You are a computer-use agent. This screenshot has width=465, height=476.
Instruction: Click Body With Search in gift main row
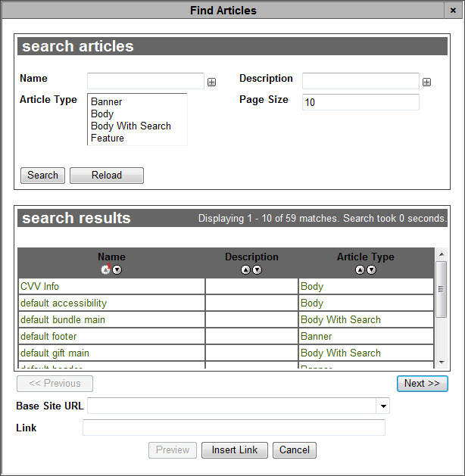(x=341, y=353)
